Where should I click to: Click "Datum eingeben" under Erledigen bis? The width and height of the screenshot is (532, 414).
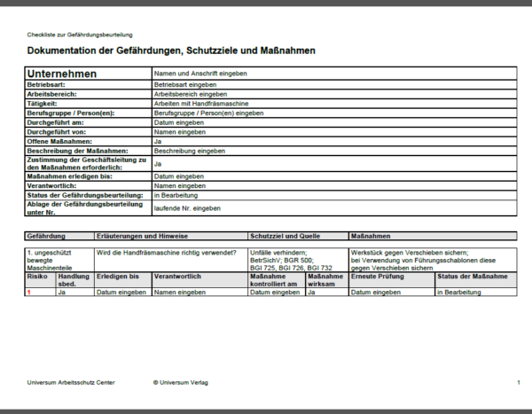point(123,293)
